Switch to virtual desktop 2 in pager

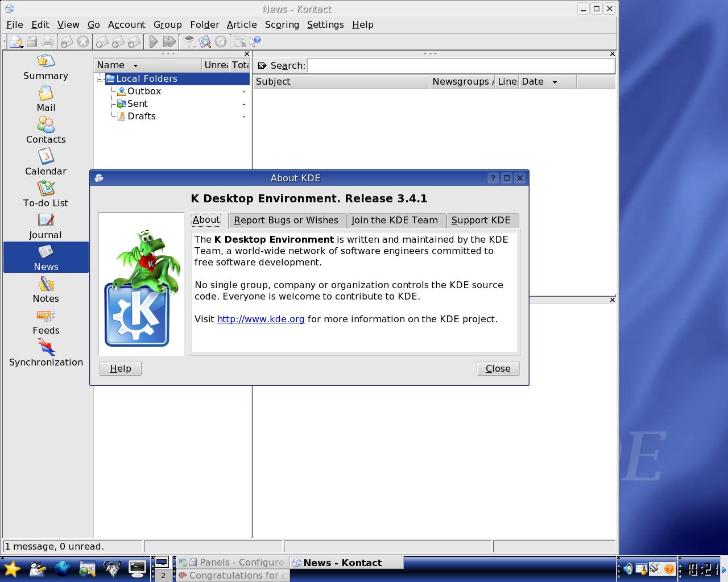click(x=163, y=575)
